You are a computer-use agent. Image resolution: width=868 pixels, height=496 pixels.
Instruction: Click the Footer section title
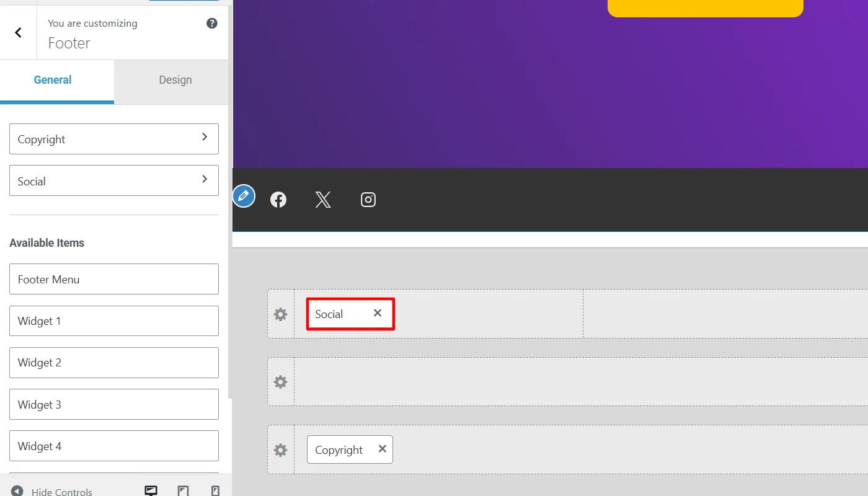(x=69, y=43)
